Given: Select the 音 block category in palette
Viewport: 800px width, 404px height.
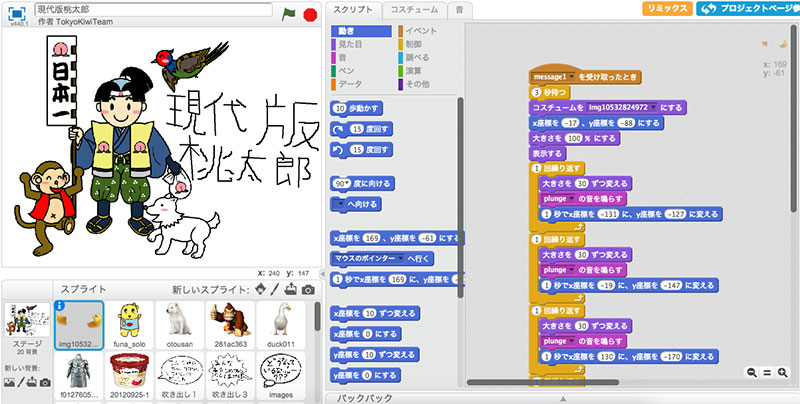Looking at the screenshot, I should tap(361, 58).
